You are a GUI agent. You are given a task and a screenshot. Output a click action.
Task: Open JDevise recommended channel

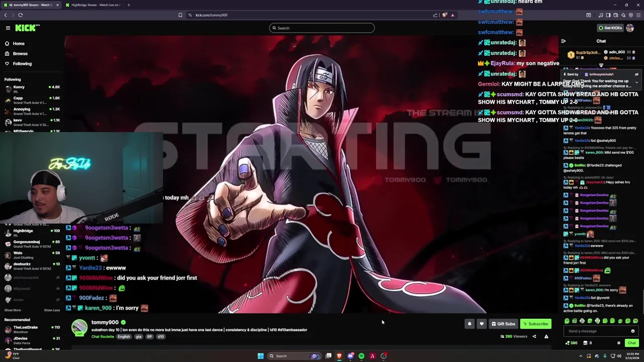tap(32, 340)
